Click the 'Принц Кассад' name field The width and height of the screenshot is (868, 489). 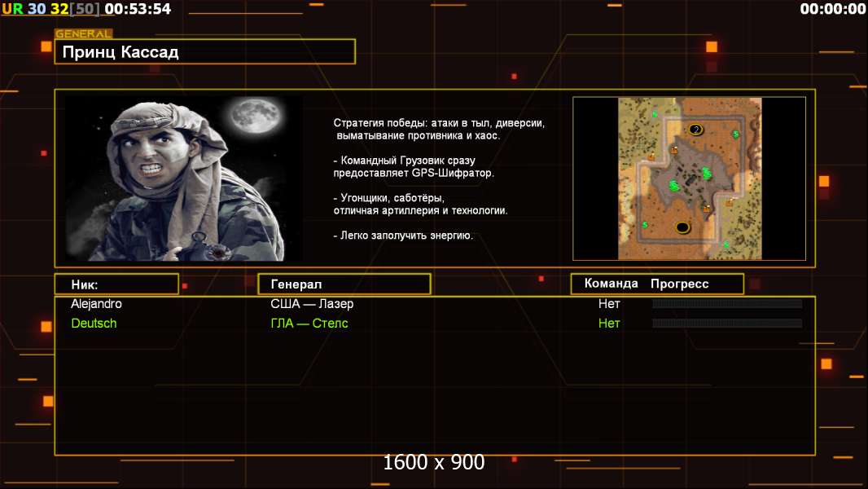(x=205, y=52)
